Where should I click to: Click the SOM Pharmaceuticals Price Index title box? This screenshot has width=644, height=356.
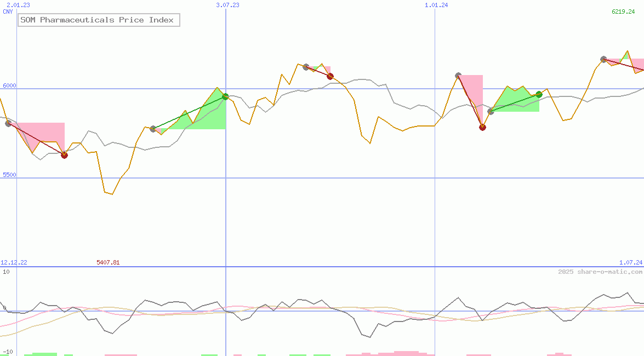pyautogui.click(x=99, y=20)
